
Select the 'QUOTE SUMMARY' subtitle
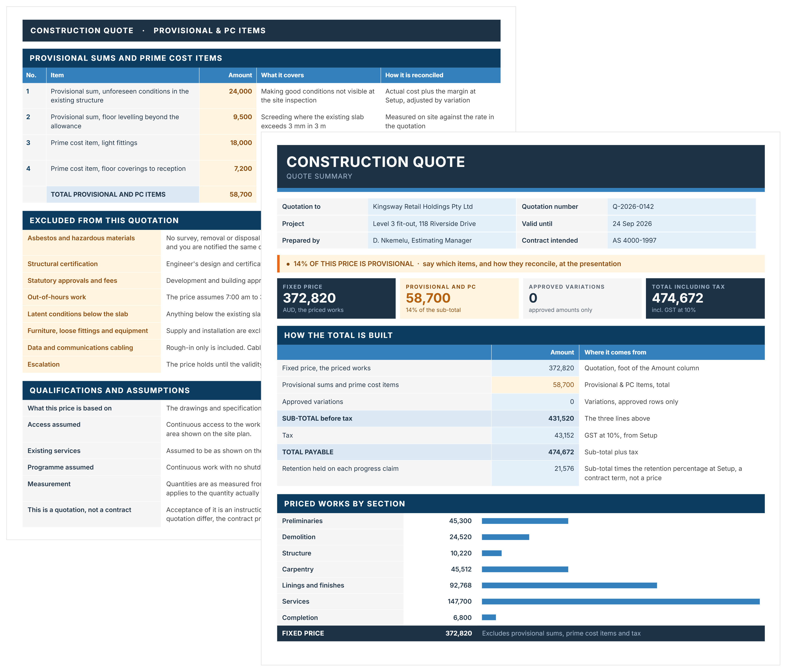point(319,177)
